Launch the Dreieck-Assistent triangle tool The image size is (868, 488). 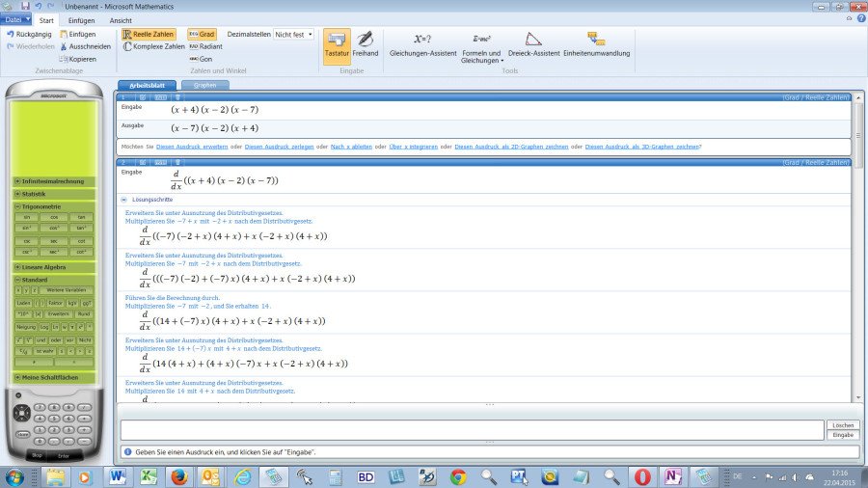click(533, 43)
